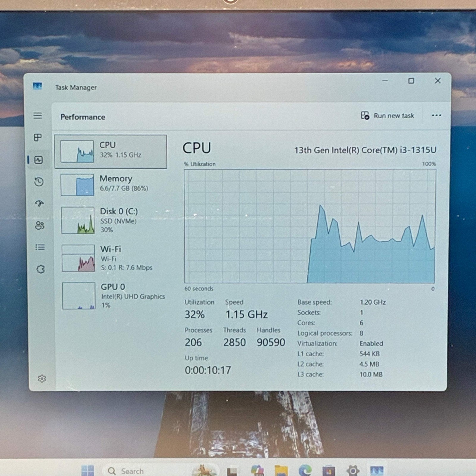Click the Task Manager title bar app icon
This screenshot has height=476, width=476.
tap(37, 86)
